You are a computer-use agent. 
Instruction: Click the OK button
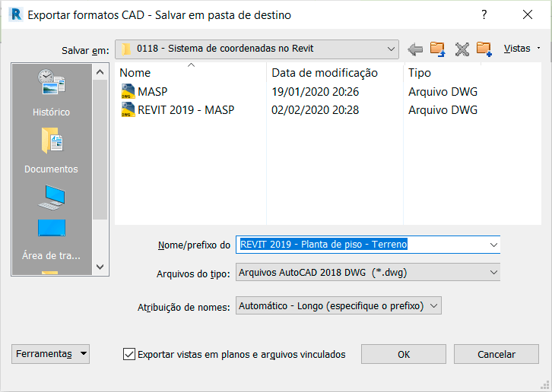coord(404,354)
